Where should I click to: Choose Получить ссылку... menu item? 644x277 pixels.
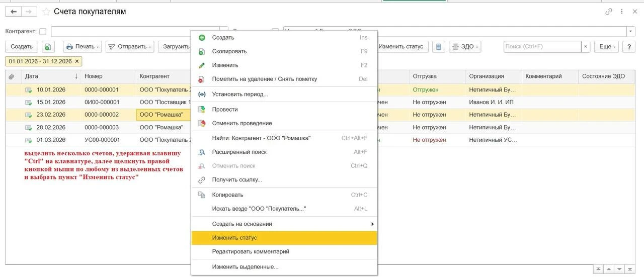pos(284,179)
